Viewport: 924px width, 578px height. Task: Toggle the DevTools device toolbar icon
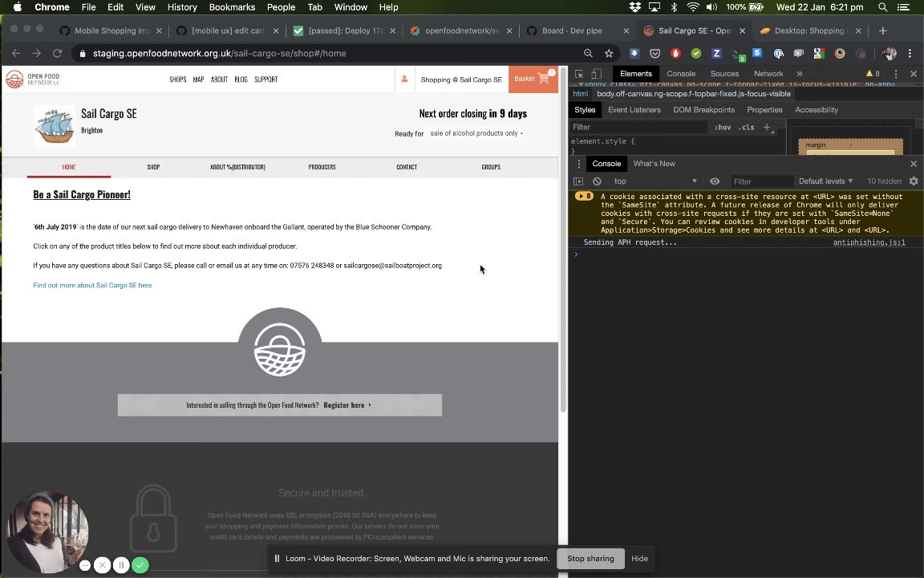click(597, 74)
